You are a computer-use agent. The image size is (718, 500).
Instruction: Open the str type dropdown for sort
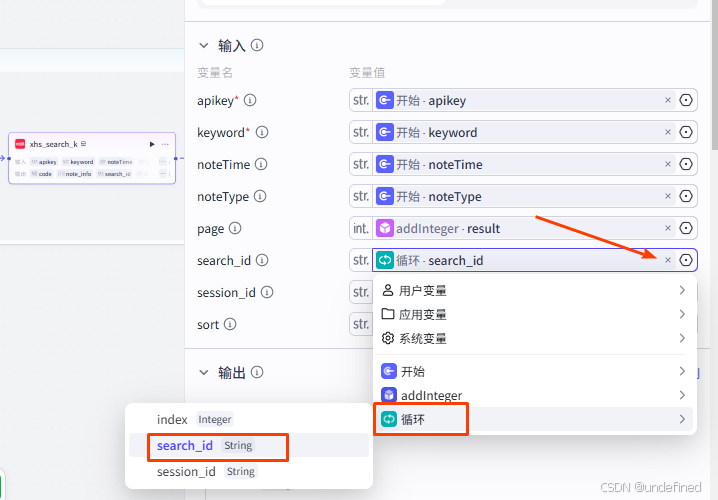(x=361, y=324)
